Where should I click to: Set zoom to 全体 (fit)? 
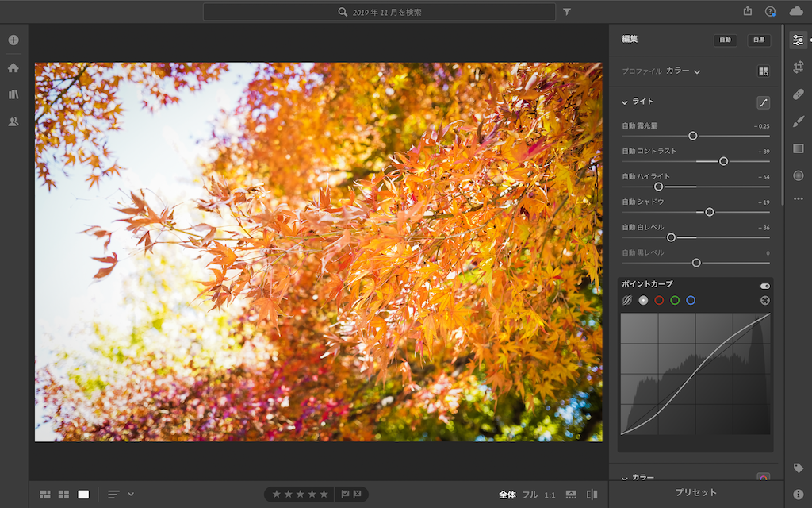click(x=507, y=495)
